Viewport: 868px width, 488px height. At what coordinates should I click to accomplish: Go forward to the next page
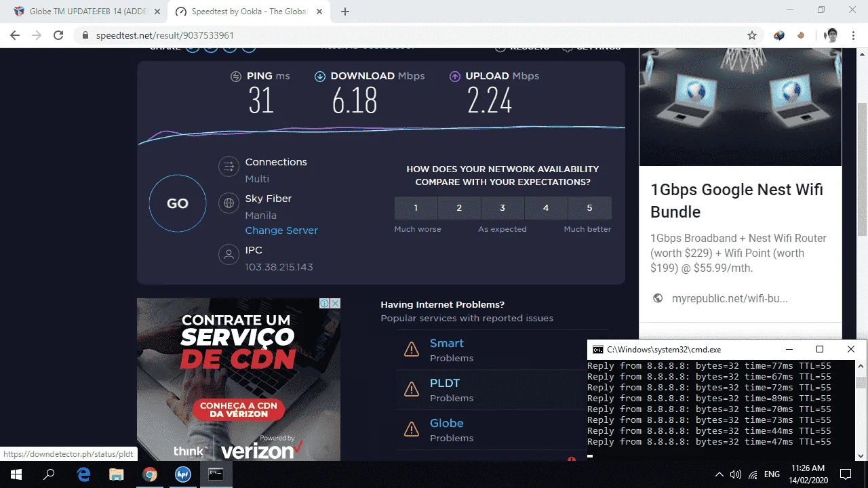tap(37, 35)
